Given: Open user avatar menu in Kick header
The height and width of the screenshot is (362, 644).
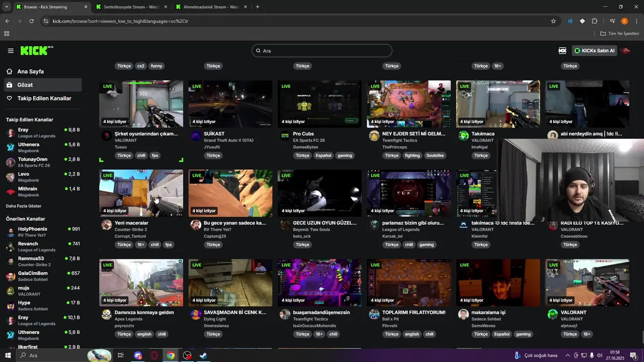Looking at the screenshot, I should (625, 51).
